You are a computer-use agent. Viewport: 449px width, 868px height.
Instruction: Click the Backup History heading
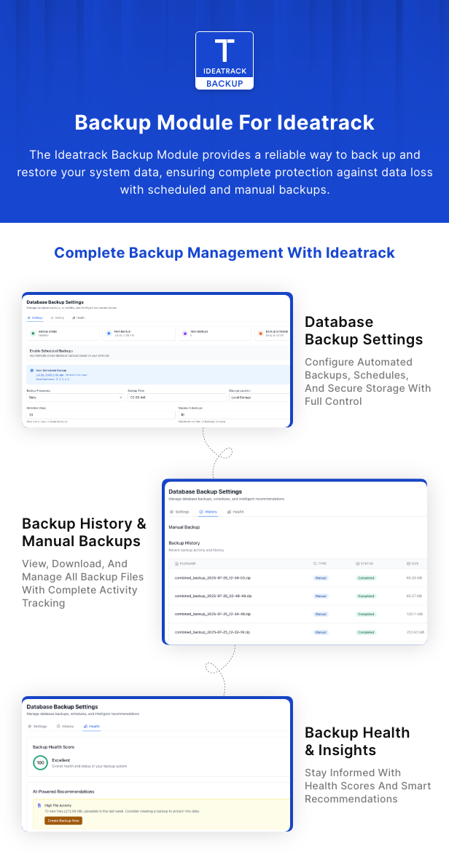184,543
